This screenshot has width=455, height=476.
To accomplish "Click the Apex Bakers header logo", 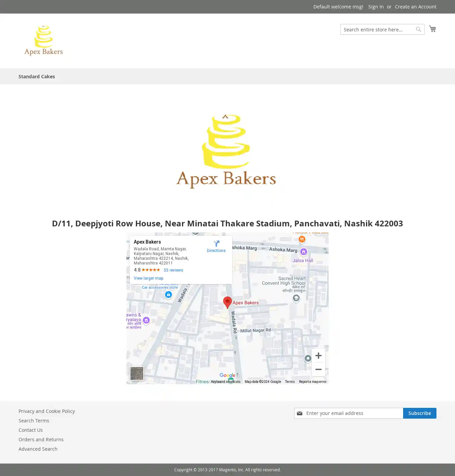I will tap(43, 40).
